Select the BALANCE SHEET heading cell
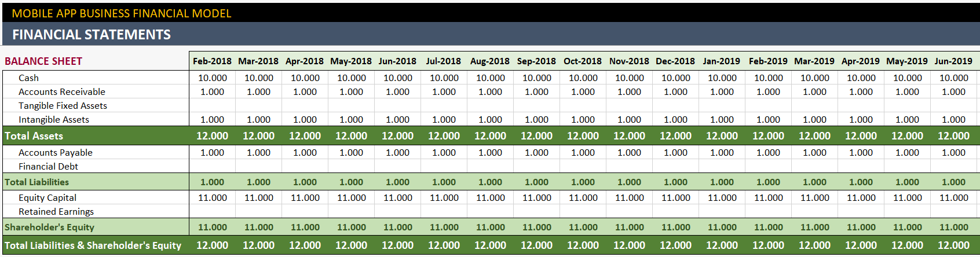This screenshot has width=980, height=257. 43,61
